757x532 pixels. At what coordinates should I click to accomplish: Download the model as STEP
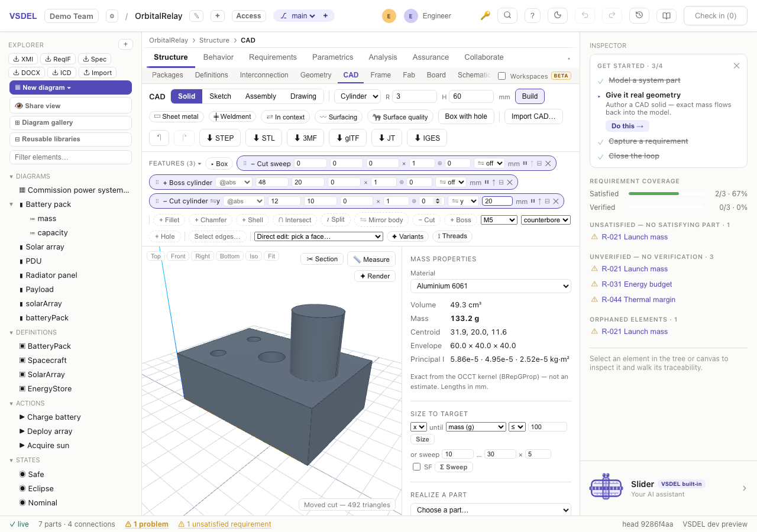(220, 138)
